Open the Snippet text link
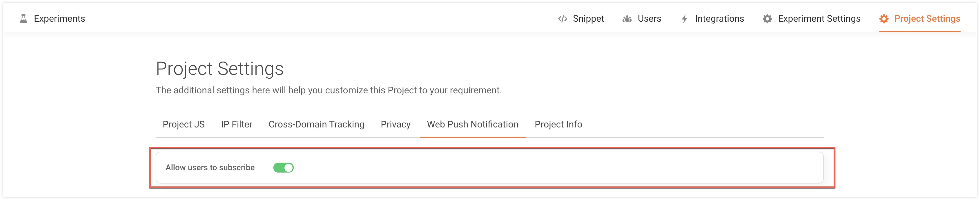This screenshot has height=200, width=980. click(588, 18)
